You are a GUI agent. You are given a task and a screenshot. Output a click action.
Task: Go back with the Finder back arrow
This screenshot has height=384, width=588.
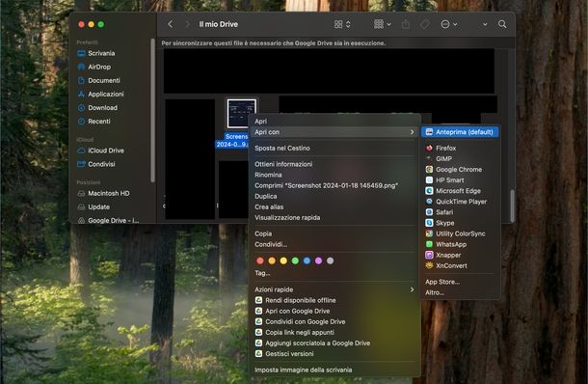[171, 24]
